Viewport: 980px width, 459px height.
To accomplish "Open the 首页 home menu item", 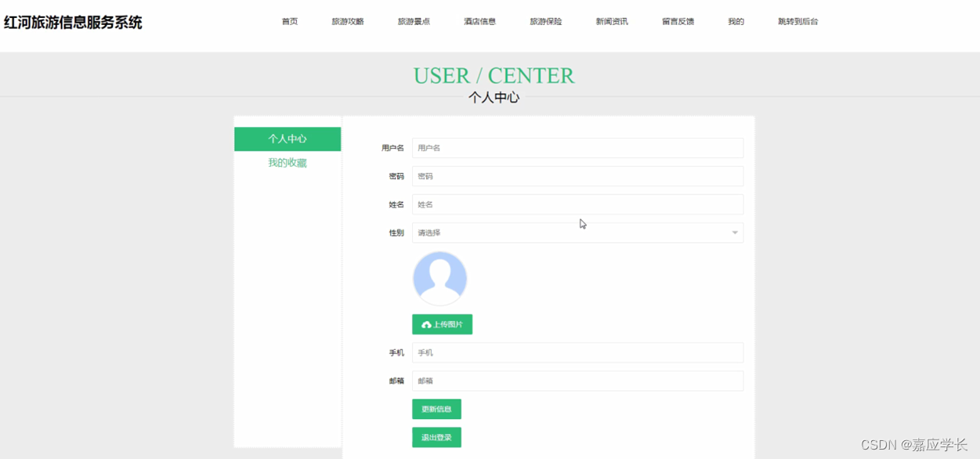I will 290,22.
